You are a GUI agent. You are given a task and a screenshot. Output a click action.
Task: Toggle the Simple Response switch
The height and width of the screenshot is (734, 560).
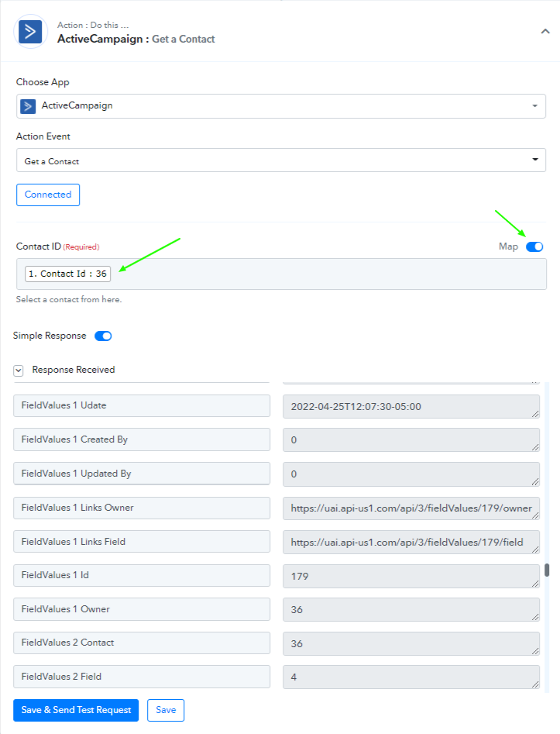click(x=103, y=336)
